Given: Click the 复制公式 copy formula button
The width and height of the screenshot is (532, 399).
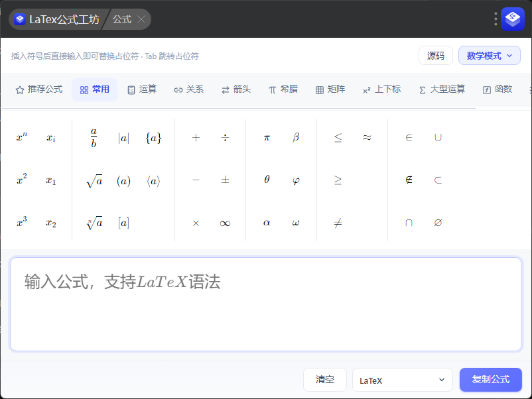Looking at the screenshot, I should [x=491, y=380].
